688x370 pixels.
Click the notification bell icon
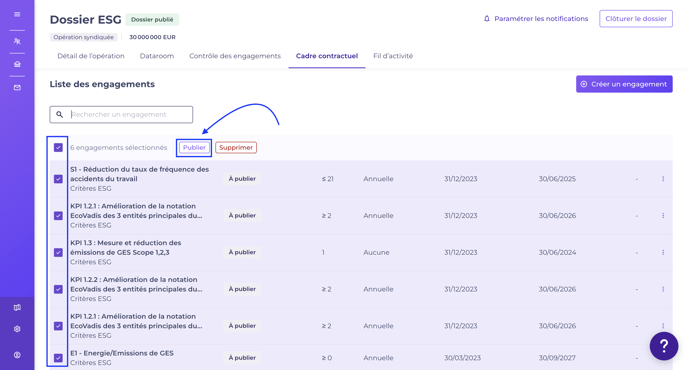pos(487,18)
